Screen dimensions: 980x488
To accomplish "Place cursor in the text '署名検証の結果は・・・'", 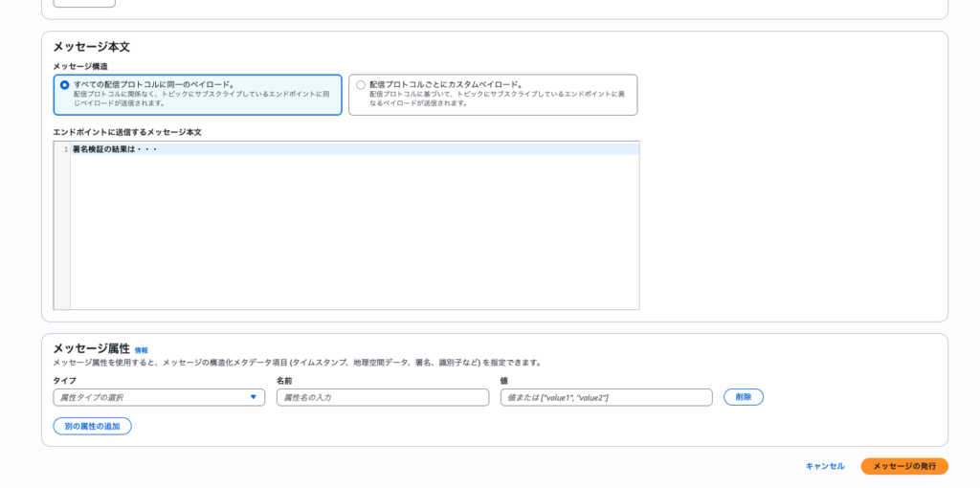I will (114, 149).
